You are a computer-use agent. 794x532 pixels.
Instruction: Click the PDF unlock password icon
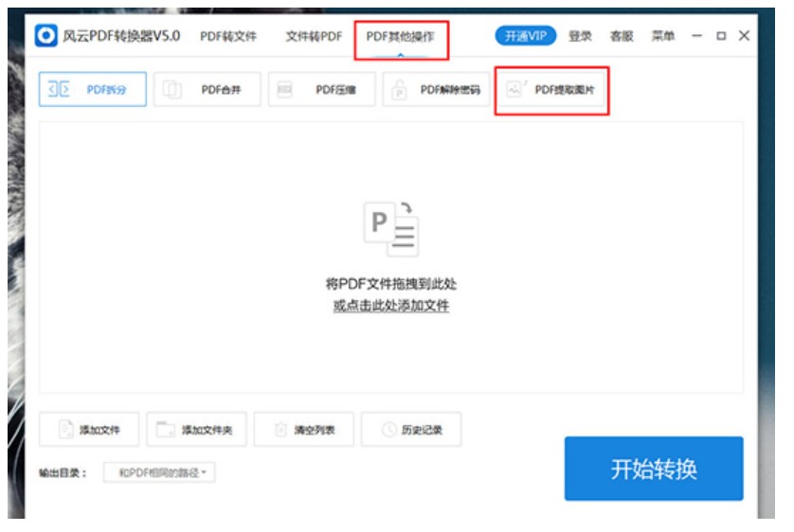point(399,90)
